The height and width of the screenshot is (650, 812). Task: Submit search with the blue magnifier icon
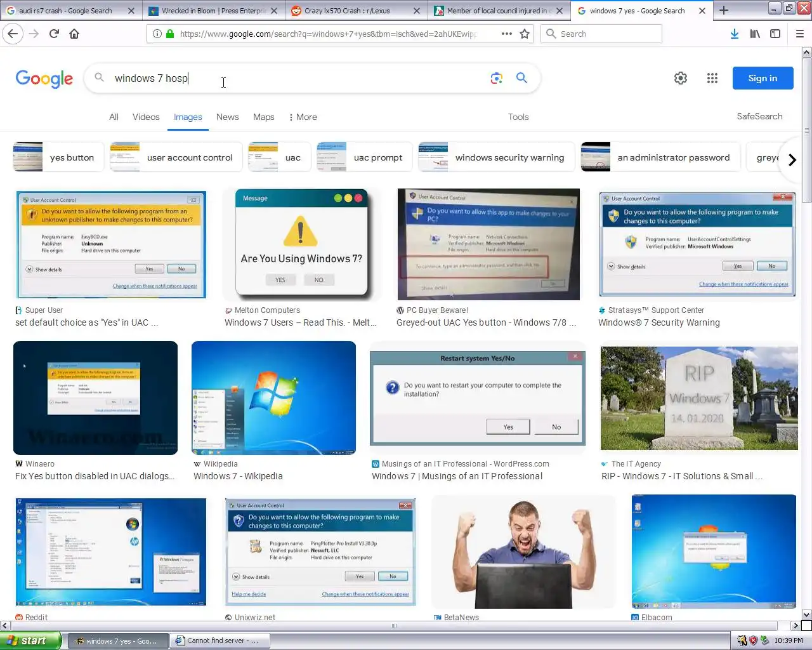pyautogui.click(x=521, y=78)
